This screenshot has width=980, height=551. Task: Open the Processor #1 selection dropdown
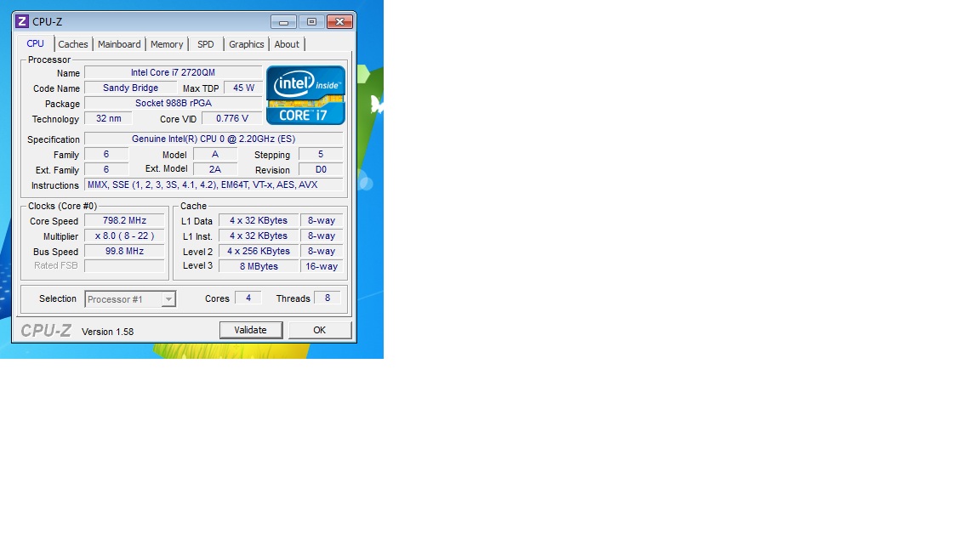click(x=130, y=299)
